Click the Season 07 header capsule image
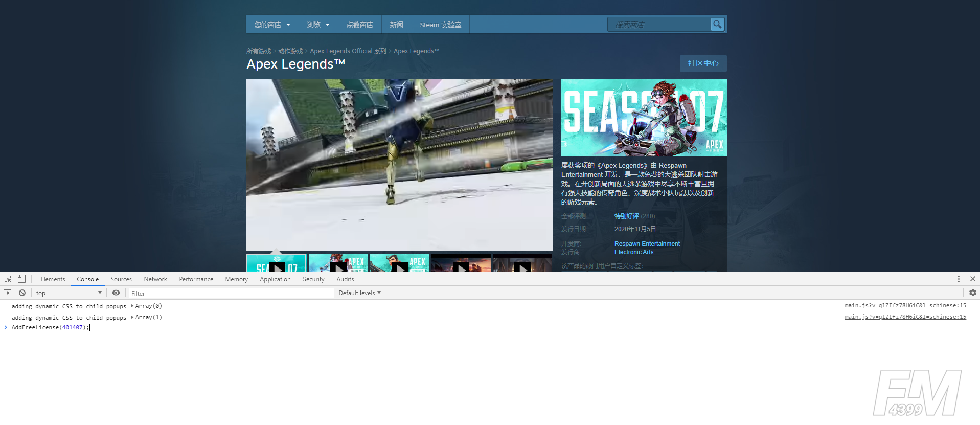 click(644, 117)
